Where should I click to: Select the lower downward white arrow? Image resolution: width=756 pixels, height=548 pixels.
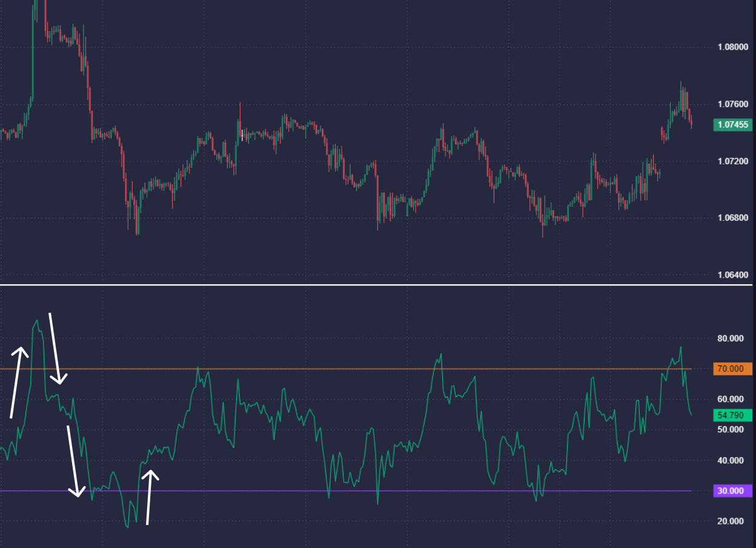tap(73, 461)
